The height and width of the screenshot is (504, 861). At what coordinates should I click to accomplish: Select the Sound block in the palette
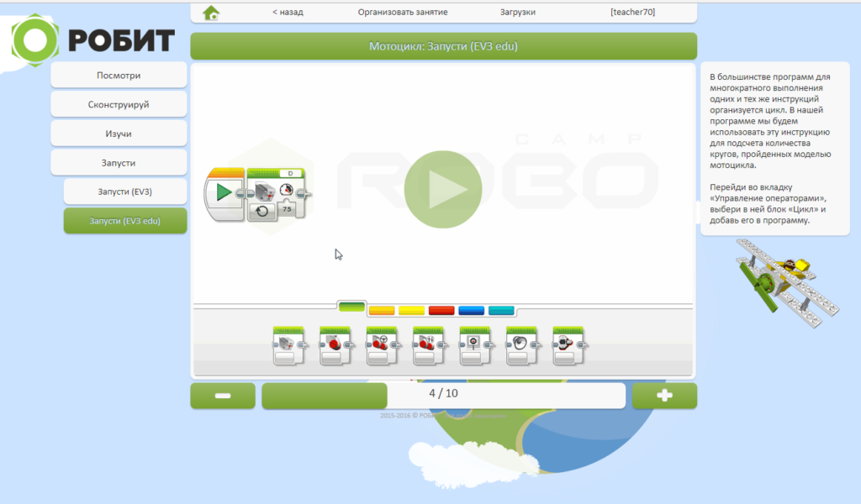pyautogui.click(x=522, y=346)
